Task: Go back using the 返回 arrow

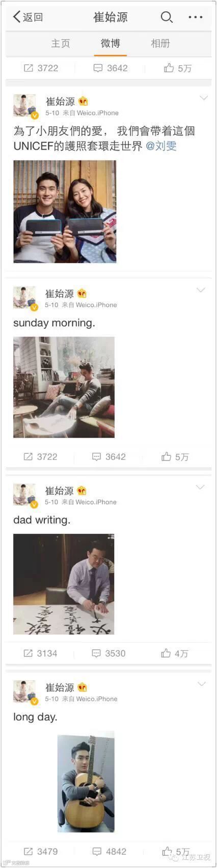Action: (28, 17)
